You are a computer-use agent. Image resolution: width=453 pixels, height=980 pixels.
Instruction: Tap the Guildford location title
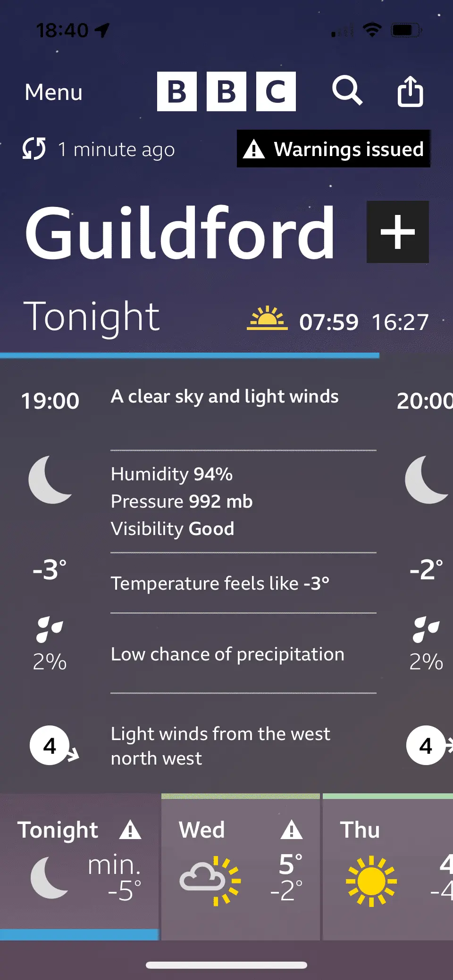pos(180,233)
